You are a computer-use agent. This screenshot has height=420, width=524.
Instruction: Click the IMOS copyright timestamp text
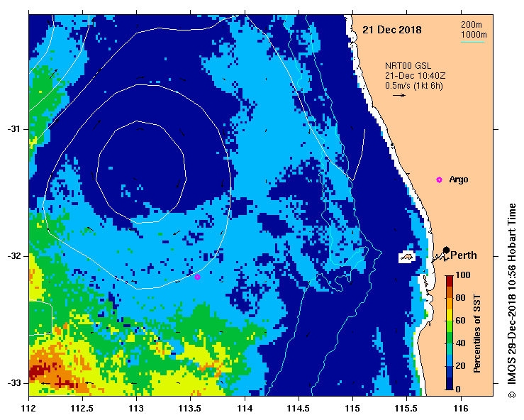(512, 301)
